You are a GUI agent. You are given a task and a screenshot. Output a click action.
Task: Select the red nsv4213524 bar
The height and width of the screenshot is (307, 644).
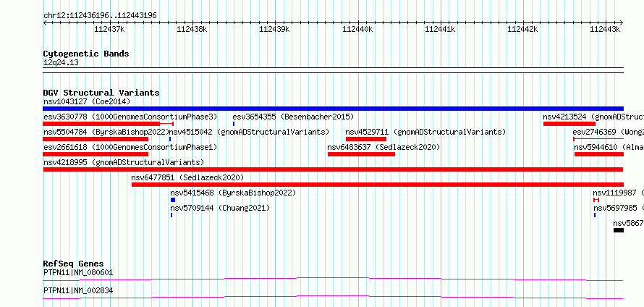pos(569,124)
